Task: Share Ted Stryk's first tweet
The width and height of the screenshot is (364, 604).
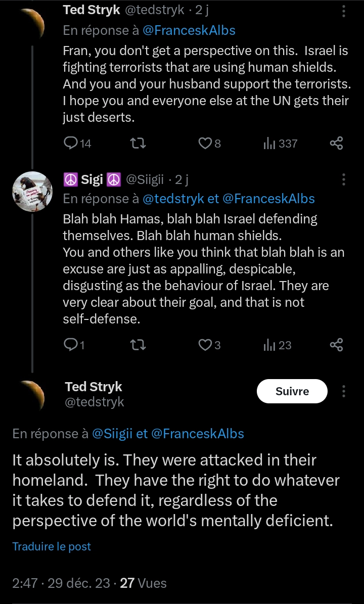Action: click(336, 144)
